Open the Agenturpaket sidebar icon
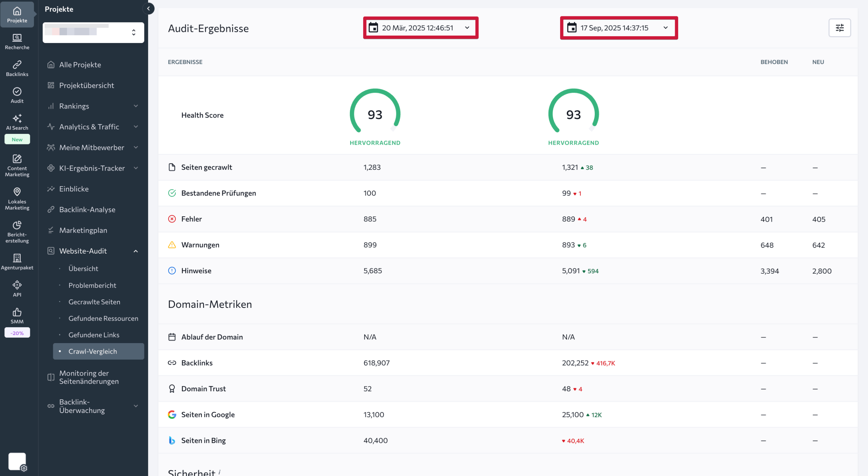 coord(17,258)
